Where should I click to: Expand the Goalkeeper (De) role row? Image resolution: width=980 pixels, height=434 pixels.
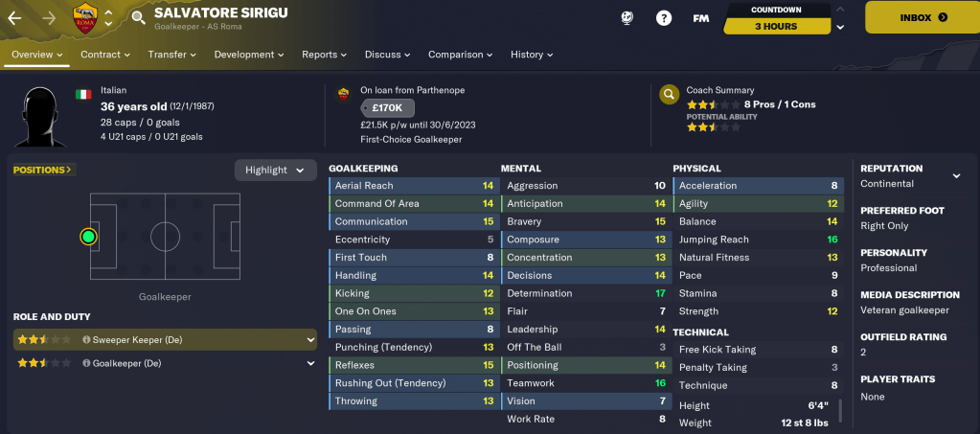[309, 363]
